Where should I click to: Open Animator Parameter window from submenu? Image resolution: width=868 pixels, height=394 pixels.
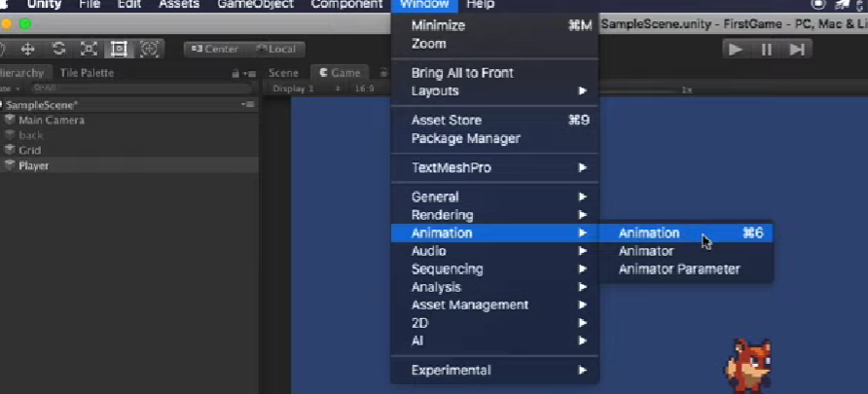[x=685, y=269]
